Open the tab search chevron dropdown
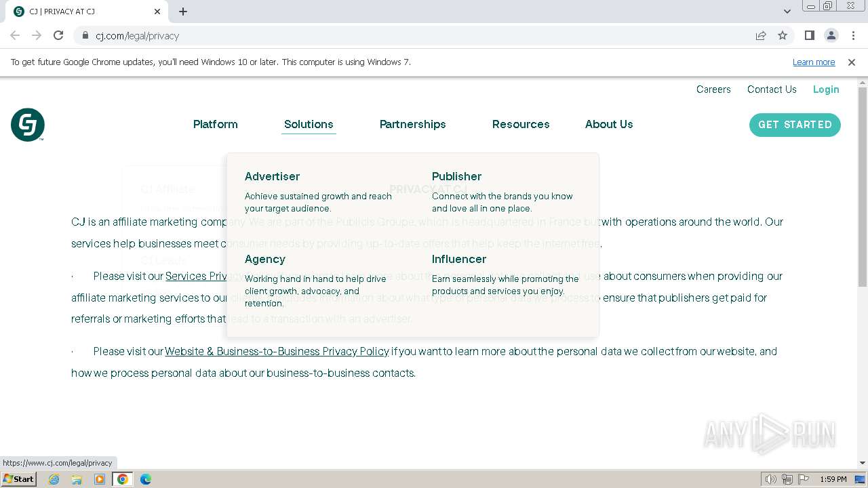The width and height of the screenshot is (868, 488). pyautogui.click(x=787, y=12)
